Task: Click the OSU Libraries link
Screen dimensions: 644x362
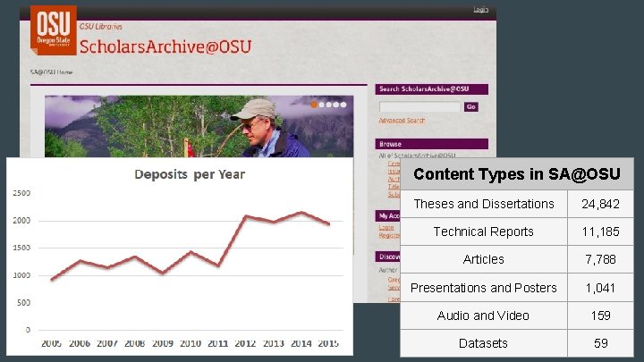Action: tap(101, 26)
